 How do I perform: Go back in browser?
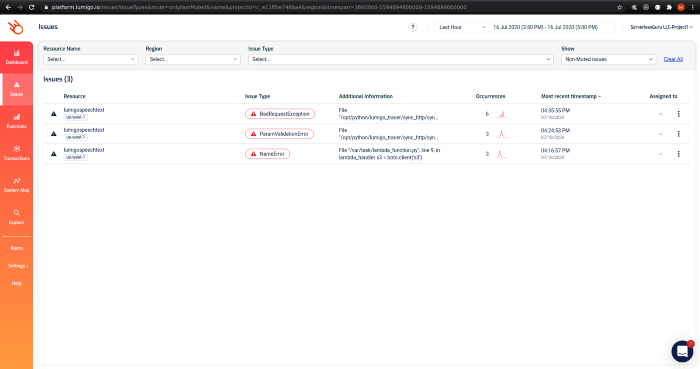8,7
